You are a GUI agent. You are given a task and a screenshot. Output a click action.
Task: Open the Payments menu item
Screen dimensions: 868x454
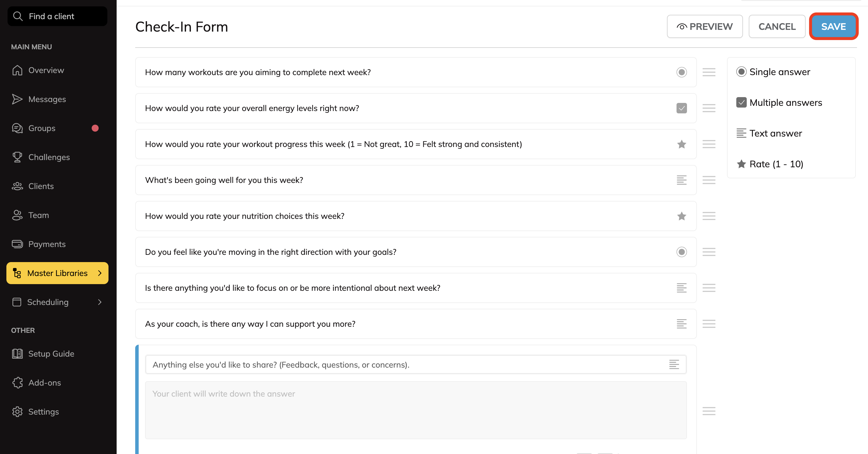pyautogui.click(x=46, y=244)
